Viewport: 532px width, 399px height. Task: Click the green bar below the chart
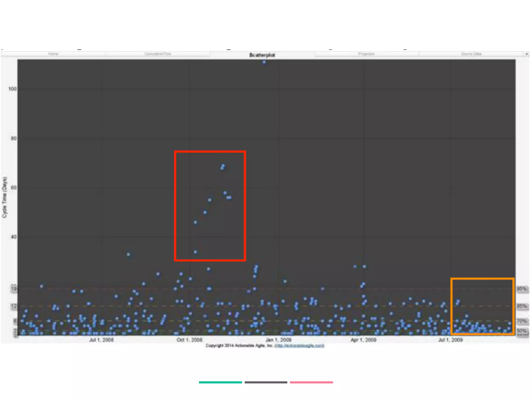220,382
